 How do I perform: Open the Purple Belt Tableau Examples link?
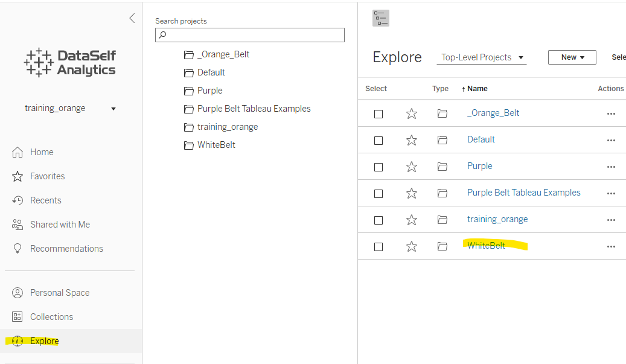point(524,193)
